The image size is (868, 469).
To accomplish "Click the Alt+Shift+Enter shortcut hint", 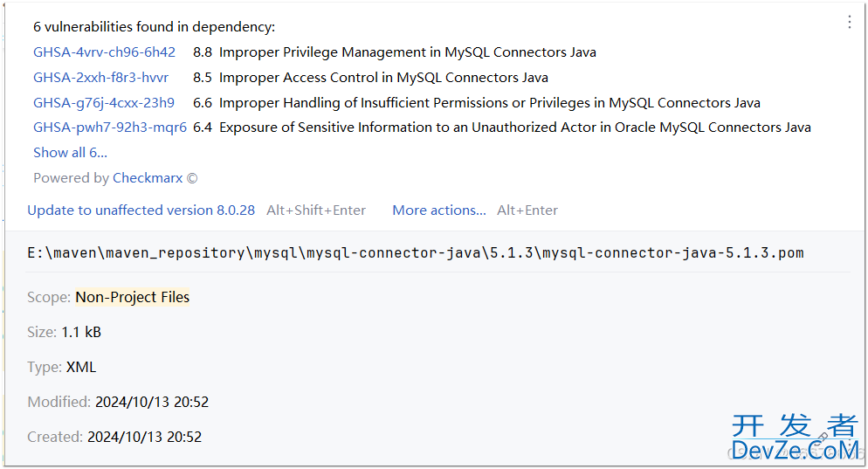I will (316, 210).
